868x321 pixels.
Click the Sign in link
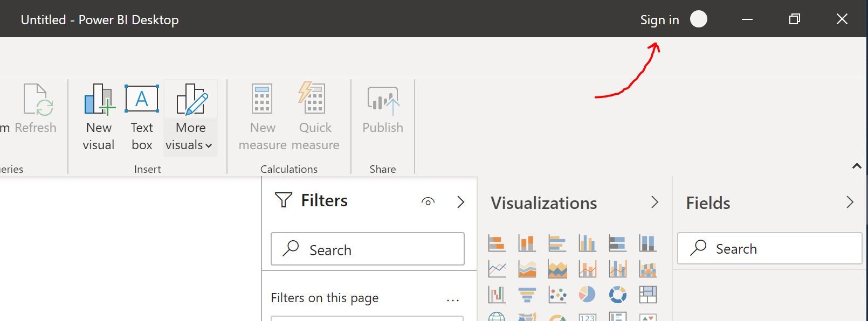[x=659, y=20]
